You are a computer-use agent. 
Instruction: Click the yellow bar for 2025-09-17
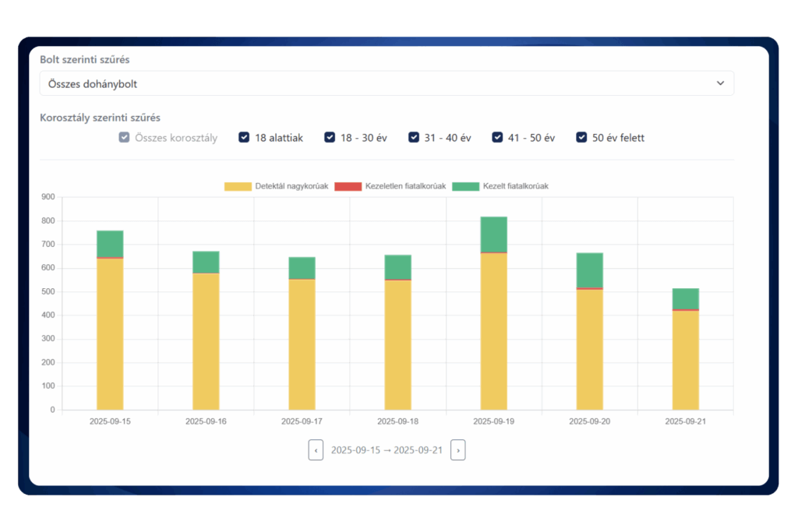coord(302,344)
